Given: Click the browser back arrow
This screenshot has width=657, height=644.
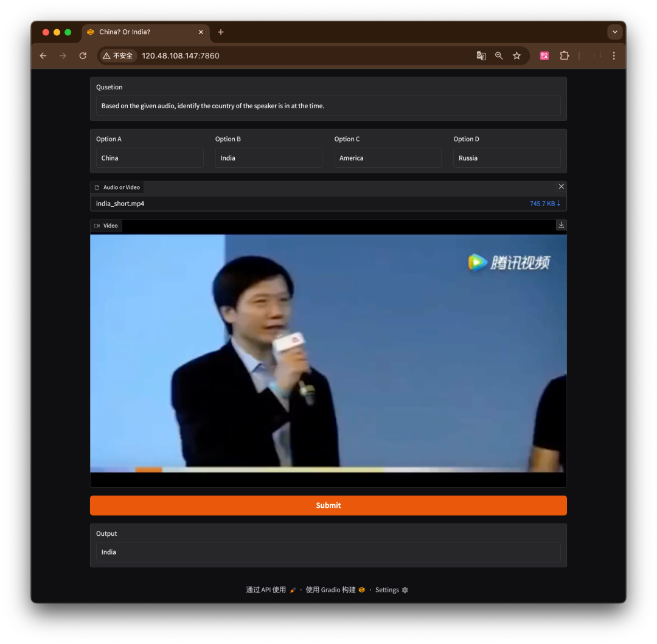Looking at the screenshot, I should click(x=43, y=56).
